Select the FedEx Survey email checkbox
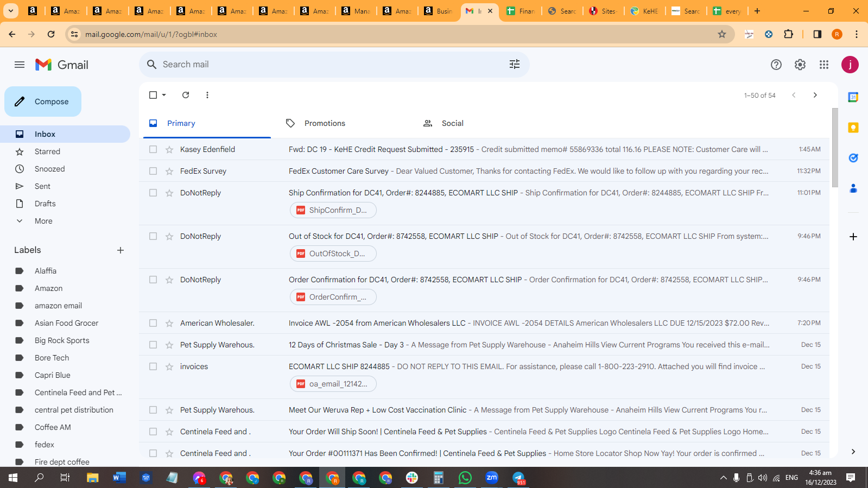 click(153, 171)
